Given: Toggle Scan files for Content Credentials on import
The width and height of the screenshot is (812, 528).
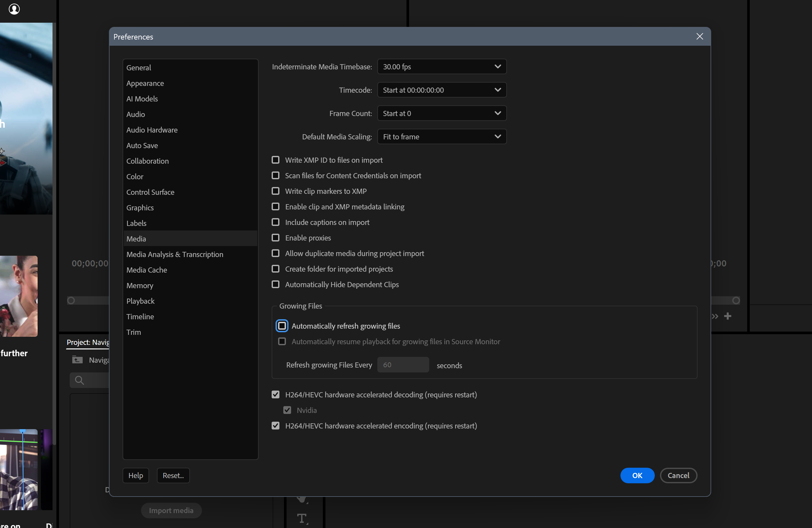Looking at the screenshot, I should [x=275, y=176].
